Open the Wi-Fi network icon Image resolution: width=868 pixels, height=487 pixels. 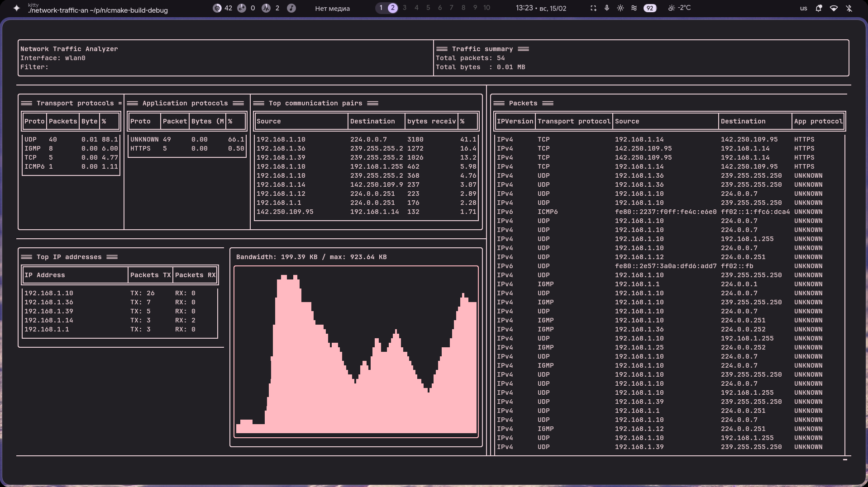tap(834, 8)
